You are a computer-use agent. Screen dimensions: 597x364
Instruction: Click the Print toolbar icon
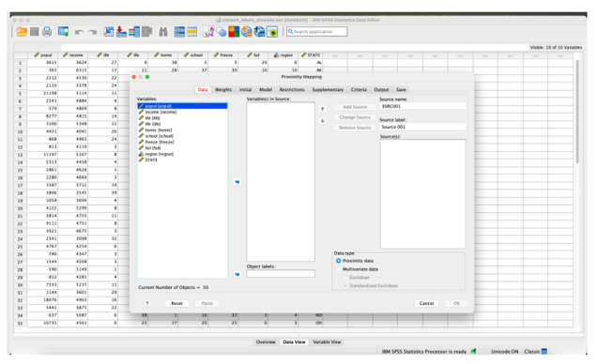coord(47,32)
